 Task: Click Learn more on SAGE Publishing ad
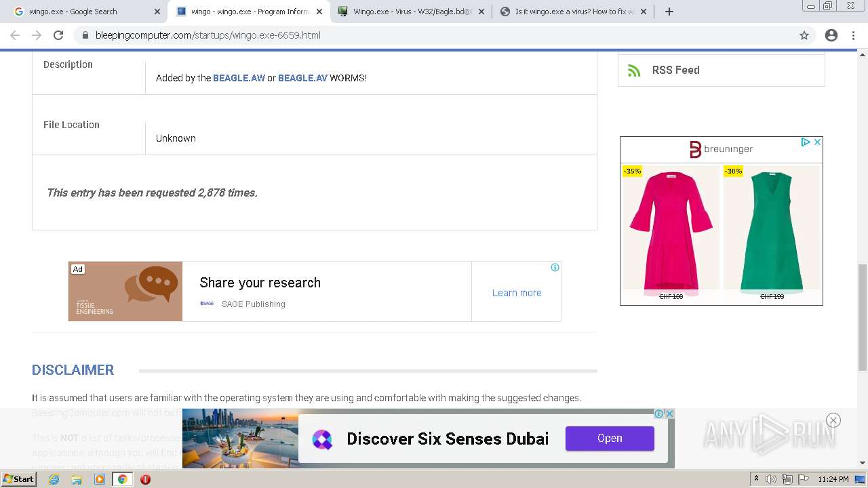[517, 293]
